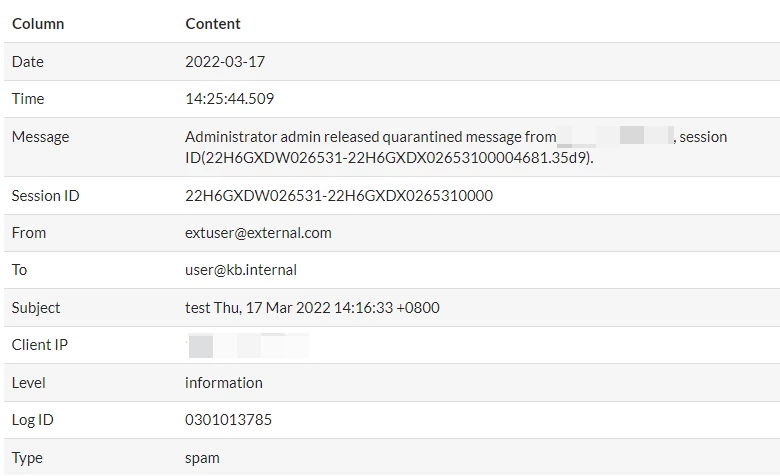Viewport: 780px width, 476px height.
Task: Select the date value 2022-03-17
Action: pos(225,62)
